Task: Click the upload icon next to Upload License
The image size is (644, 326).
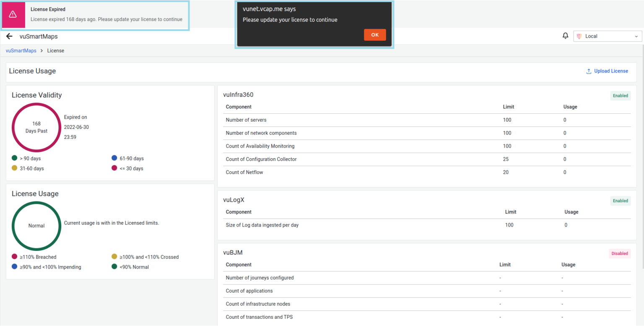Action: coord(589,71)
